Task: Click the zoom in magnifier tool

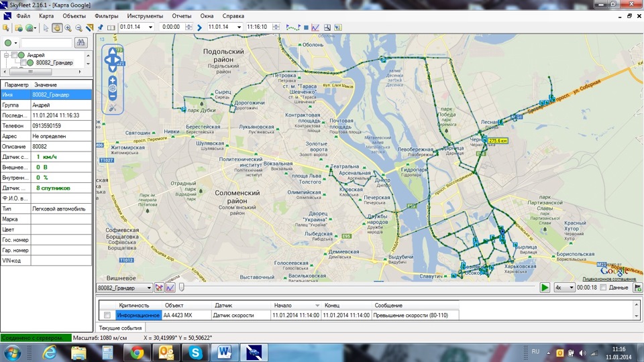Action: 68,27
